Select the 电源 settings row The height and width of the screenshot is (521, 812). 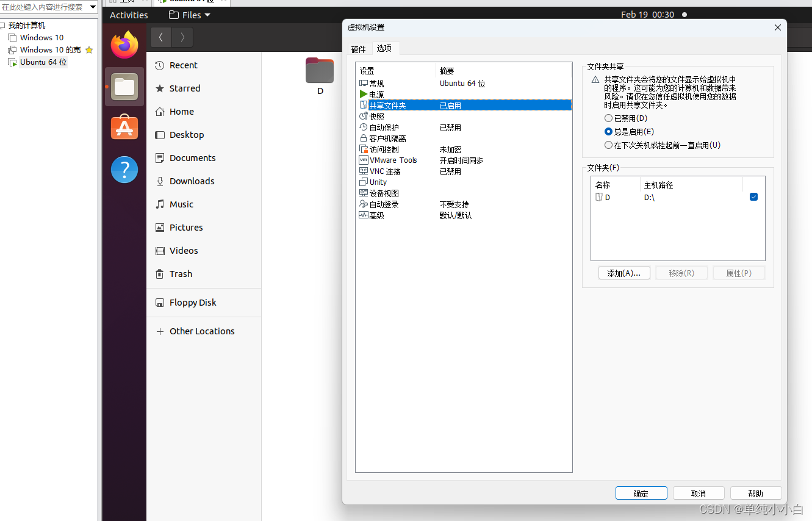click(x=464, y=95)
